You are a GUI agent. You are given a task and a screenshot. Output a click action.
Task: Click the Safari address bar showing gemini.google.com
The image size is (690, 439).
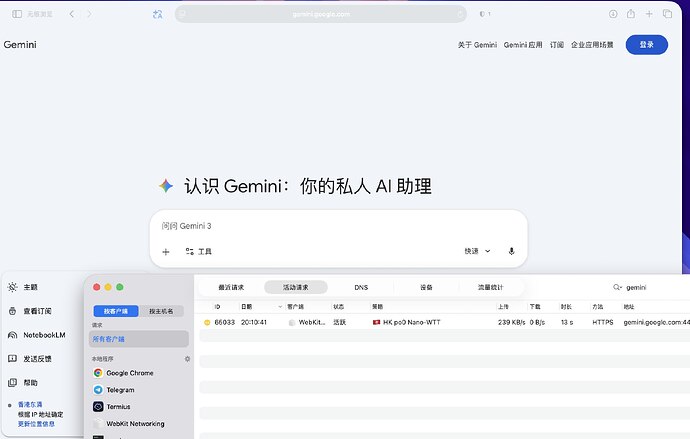[x=321, y=14]
